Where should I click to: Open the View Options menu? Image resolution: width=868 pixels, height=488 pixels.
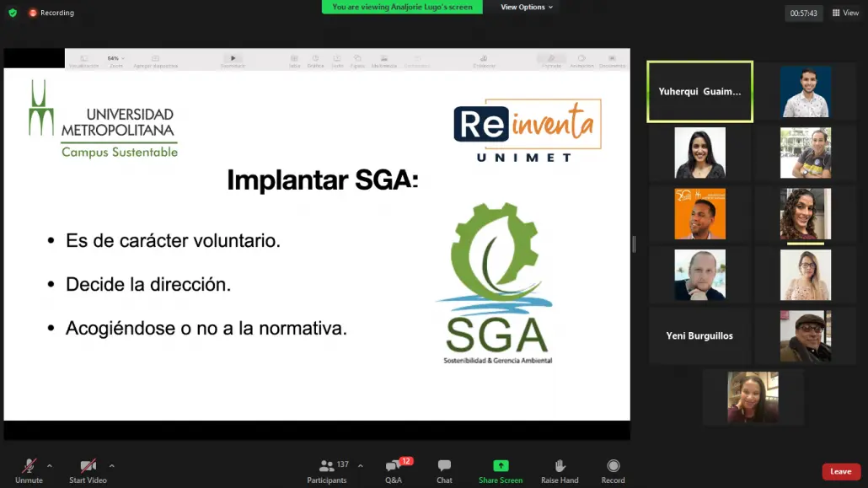[527, 8]
